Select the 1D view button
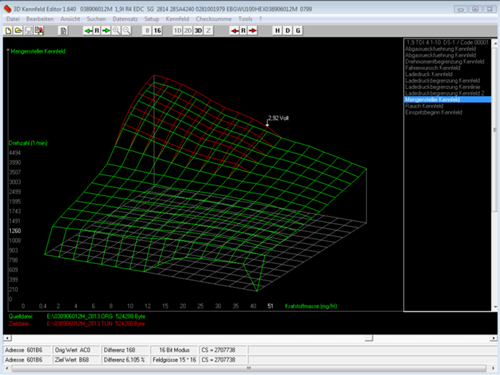500x375 pixels. (178, 31)
